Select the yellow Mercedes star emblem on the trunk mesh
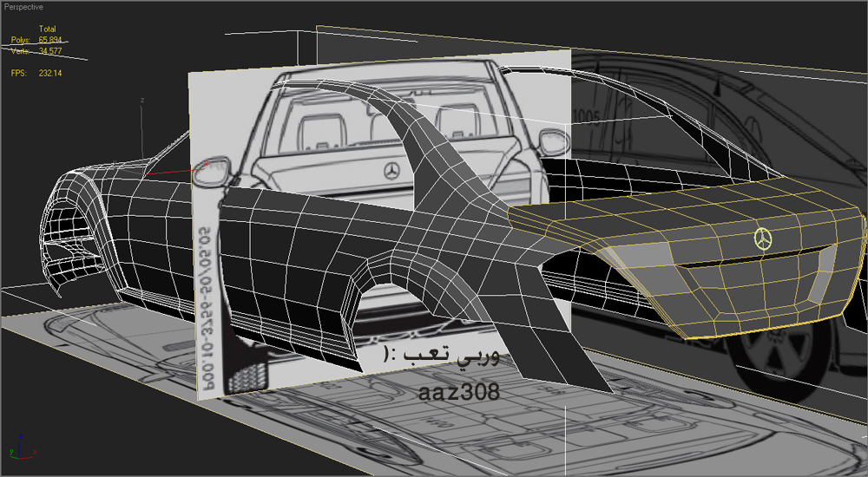The width and height of the screenshot is (868, 477). (x=763, y=238)
